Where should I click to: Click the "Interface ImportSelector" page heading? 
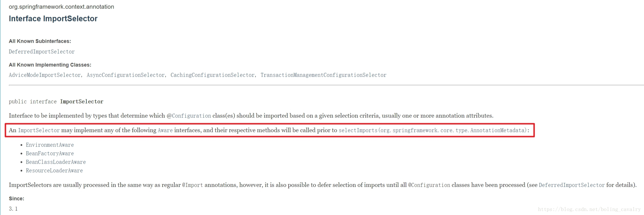point(53,19)
